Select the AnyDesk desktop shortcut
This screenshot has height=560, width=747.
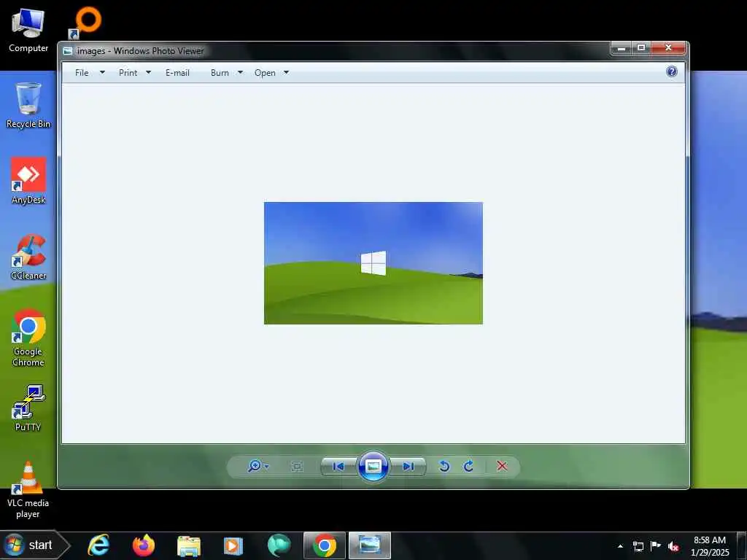(x=28, y=181)
